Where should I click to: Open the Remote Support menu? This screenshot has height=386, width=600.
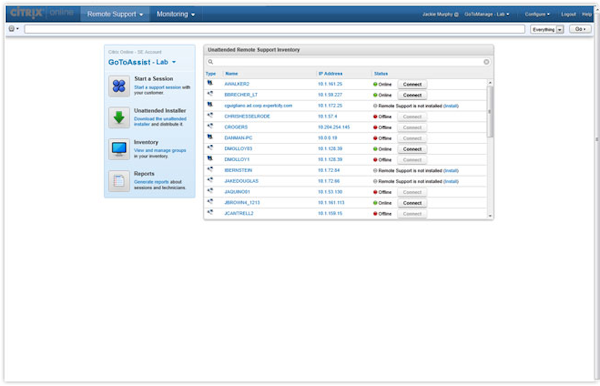[115, 14]
